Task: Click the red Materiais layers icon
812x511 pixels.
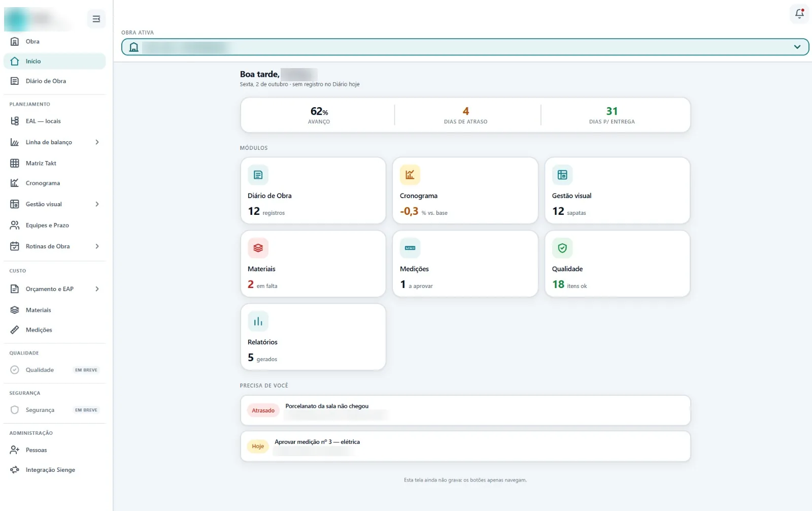Action: (x=258, y=248)
